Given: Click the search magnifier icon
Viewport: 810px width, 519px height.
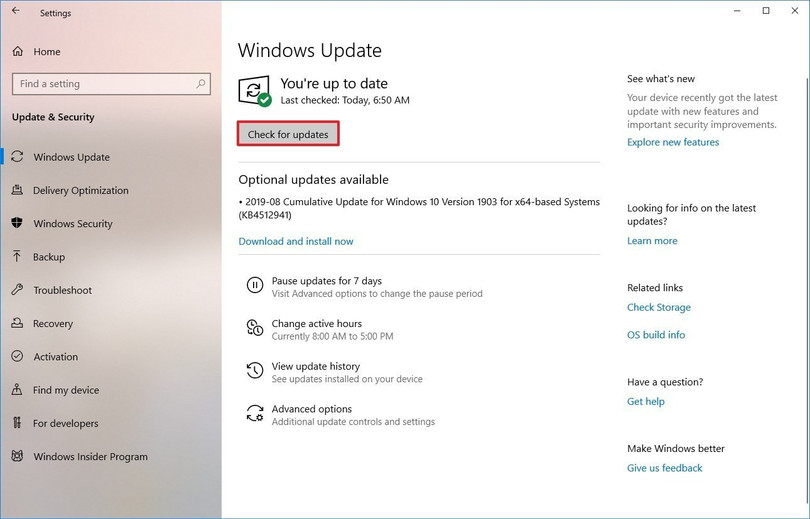Looking at the screenshot, I should pos(201,84).
